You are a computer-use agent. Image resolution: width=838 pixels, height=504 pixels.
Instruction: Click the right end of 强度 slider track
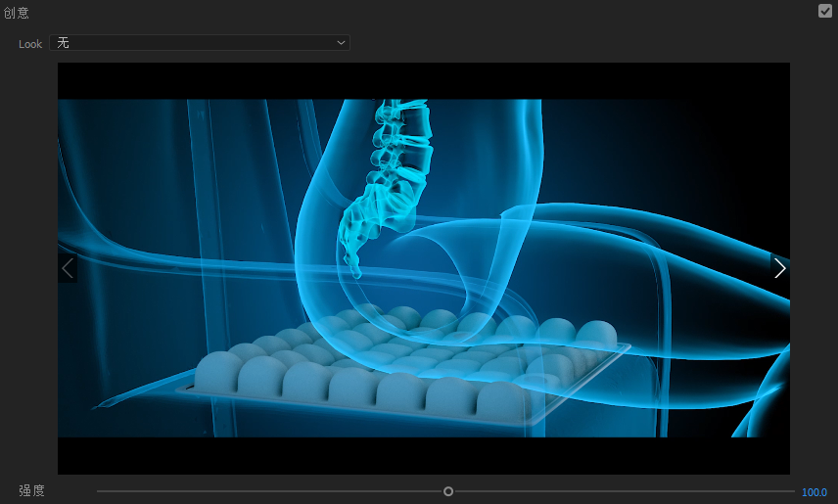click(x=791, y=491)
